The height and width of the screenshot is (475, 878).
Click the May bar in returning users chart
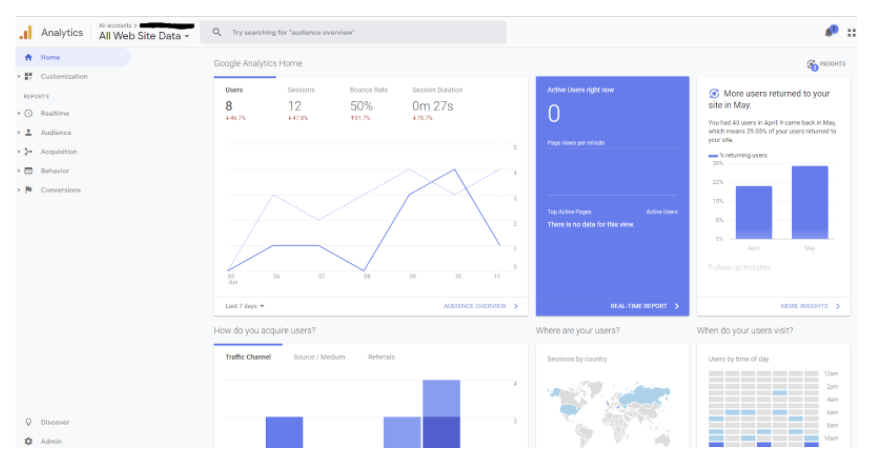810,202
